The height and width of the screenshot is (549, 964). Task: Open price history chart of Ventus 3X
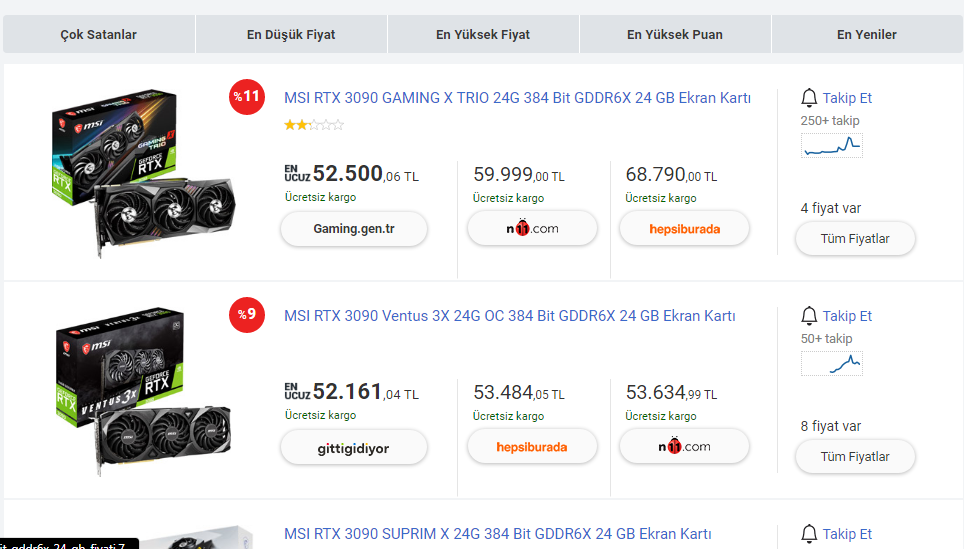pos(832,363)
